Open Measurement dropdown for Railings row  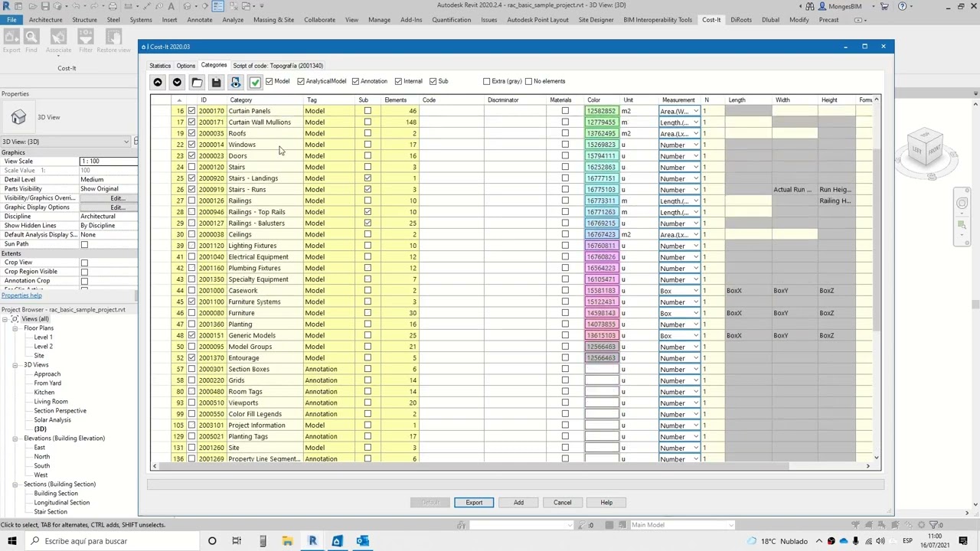pyautogui.click(x=695, y=201)
